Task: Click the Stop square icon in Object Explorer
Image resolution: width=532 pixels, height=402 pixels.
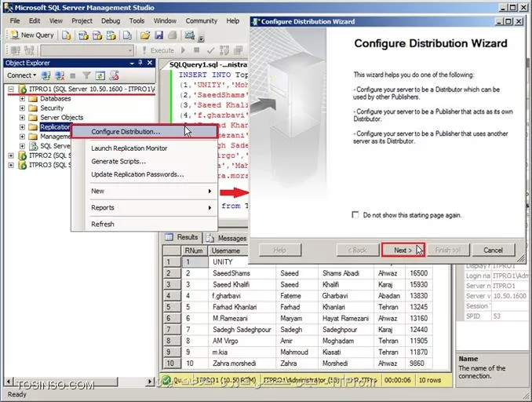Action: click(x=73, y=75)
